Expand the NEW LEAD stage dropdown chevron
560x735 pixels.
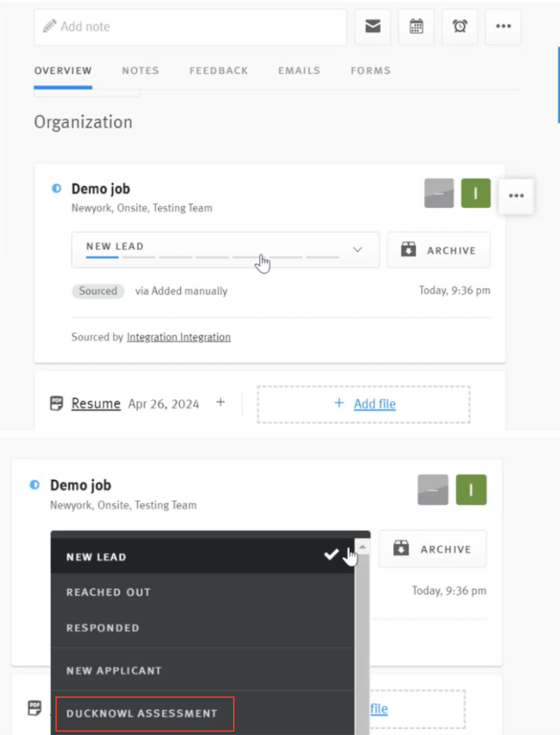[357, 250]
